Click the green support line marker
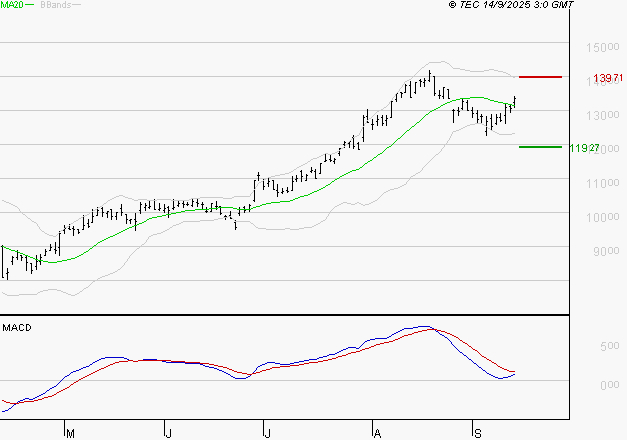The image size is (627, 440). (x=540, y=147)
